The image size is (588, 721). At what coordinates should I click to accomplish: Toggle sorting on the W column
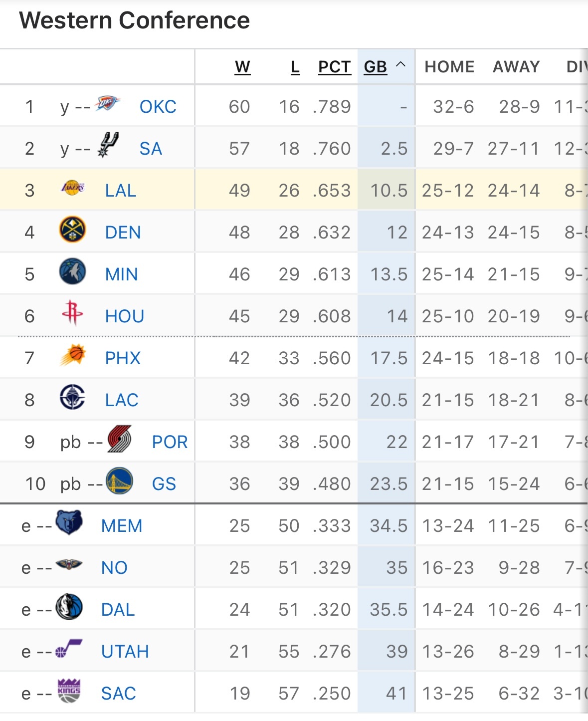(x=241, y=66)
